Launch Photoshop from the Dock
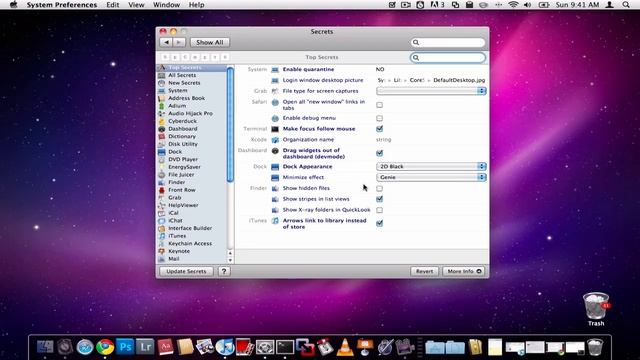 point(125,347)
